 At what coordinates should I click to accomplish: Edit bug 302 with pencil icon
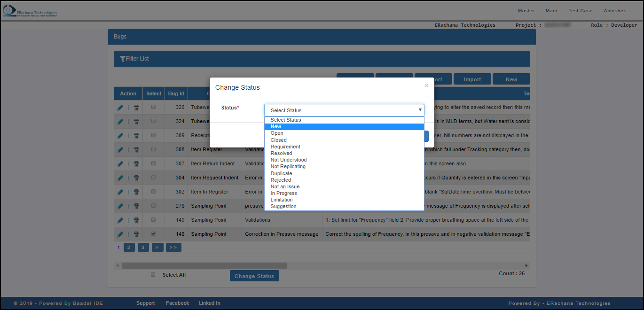120,192
